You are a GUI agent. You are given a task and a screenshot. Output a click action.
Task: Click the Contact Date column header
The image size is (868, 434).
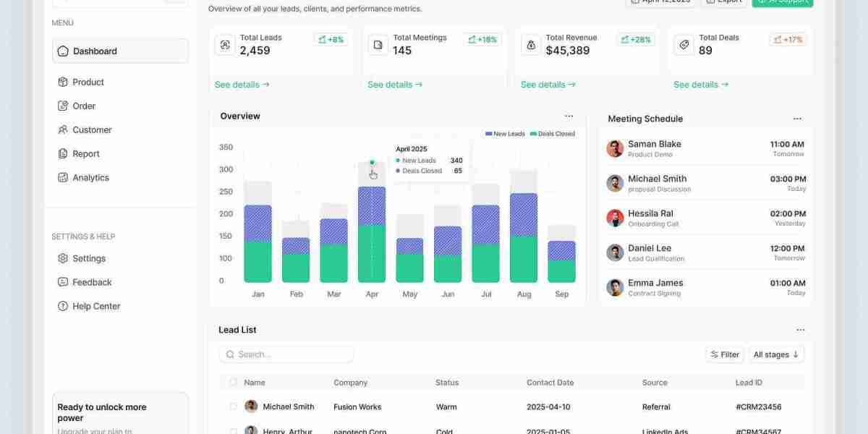(x=550, y=383)
